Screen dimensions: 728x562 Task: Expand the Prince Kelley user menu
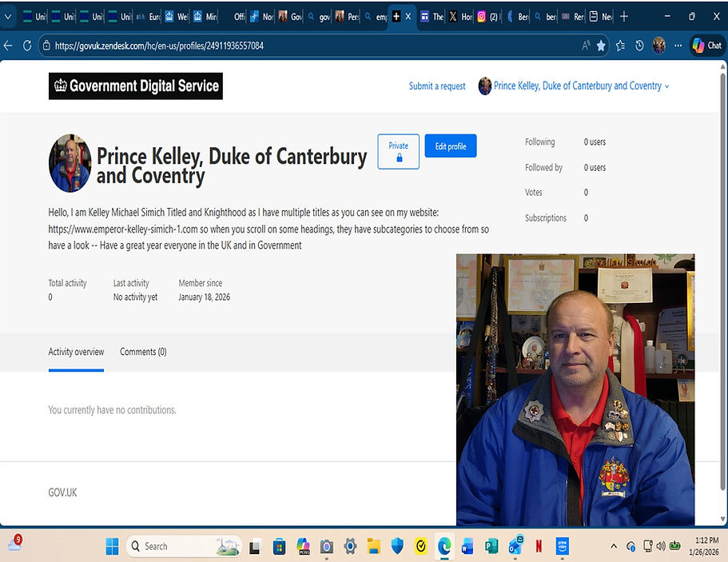(581, 86)
